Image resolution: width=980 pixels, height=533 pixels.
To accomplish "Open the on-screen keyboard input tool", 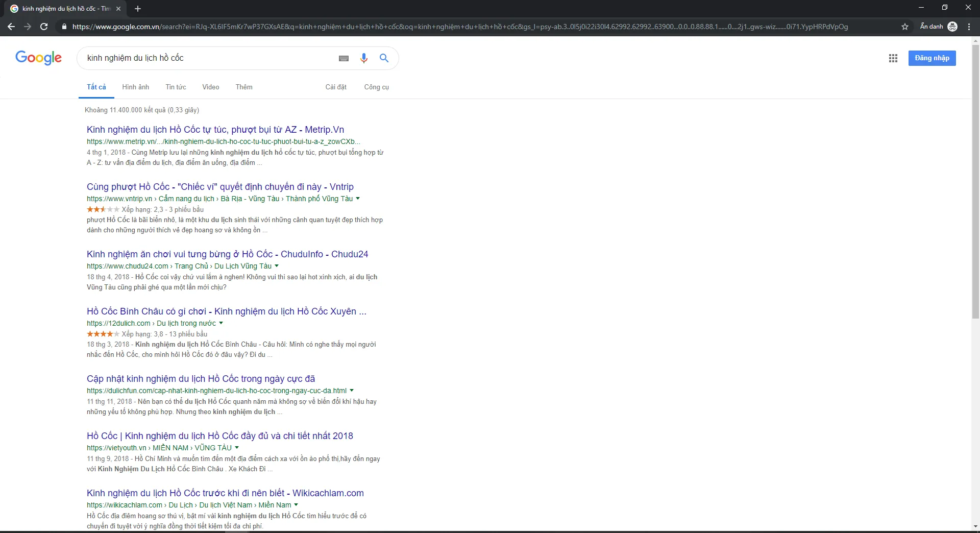I will click(344, 58).
